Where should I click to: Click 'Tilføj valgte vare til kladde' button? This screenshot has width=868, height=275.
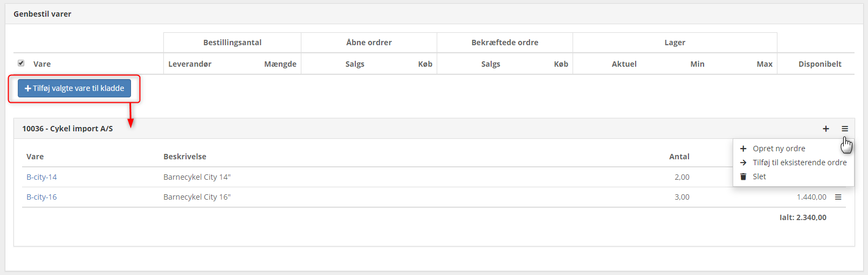(x=74, y=88)
